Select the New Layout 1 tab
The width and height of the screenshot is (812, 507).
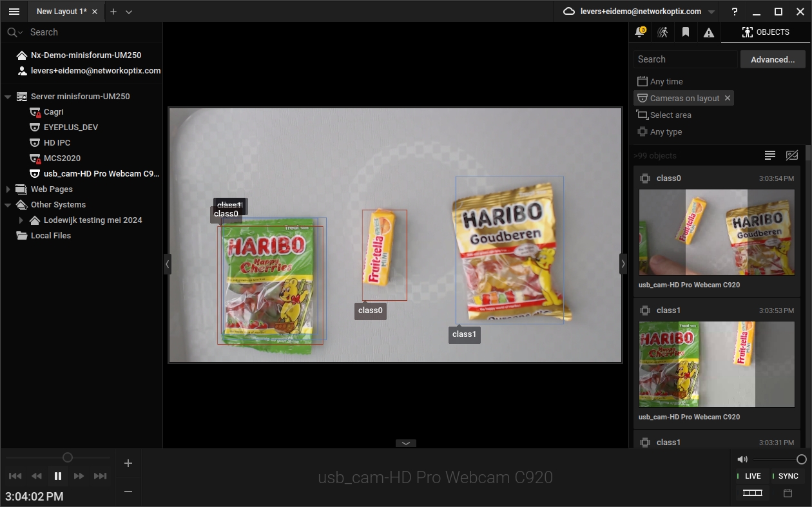coord(61,12)
